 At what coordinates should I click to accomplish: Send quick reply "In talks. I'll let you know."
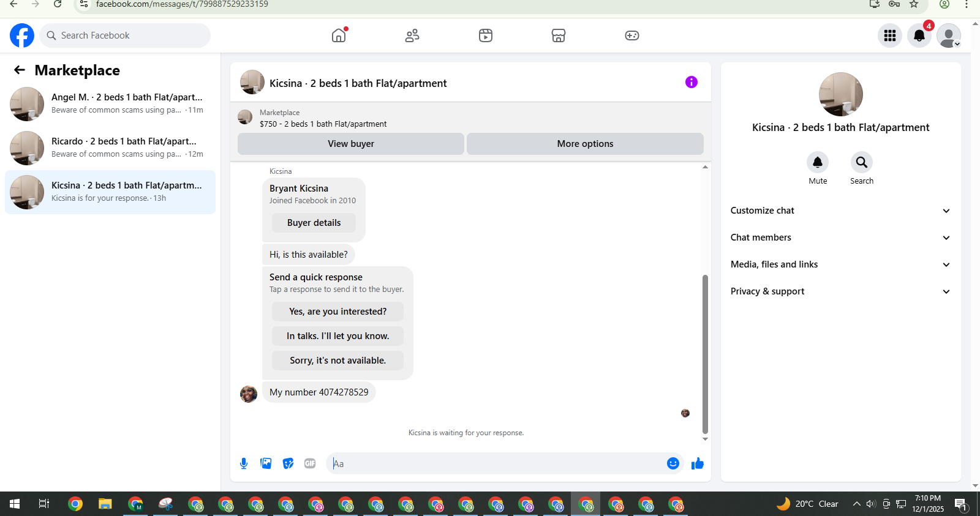(x=338, y=336)
